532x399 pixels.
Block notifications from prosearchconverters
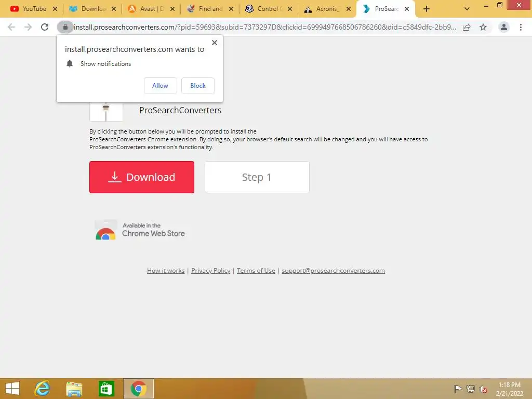198,86
